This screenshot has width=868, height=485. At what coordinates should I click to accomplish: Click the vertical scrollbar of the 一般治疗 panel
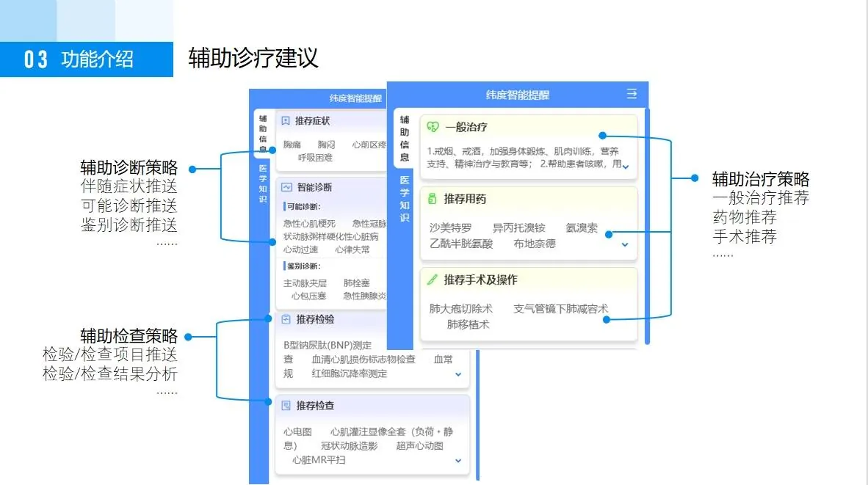646,227
